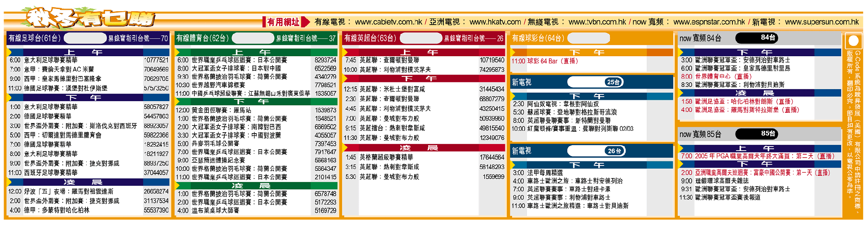Select the 11:30 歐洲聯賽冠軍盃賽後報道 row
868x232 pixels.
[760, 197]
